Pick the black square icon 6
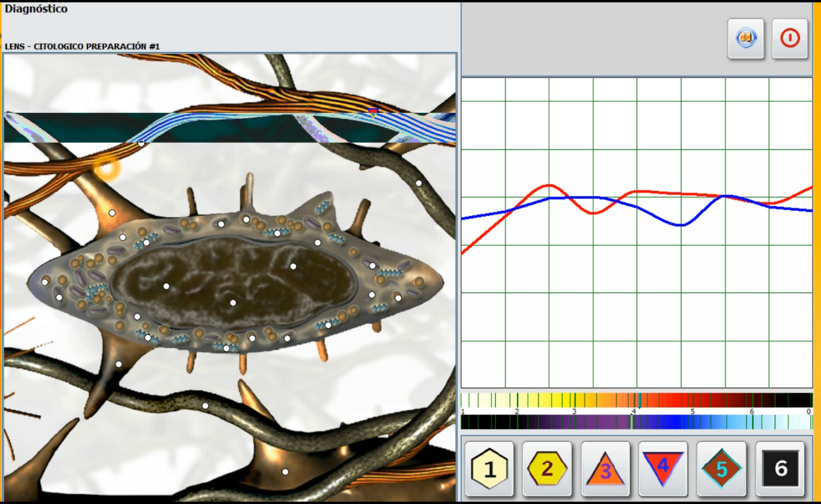The height and width of the screenshot is (504, 821). click(780, 469)
